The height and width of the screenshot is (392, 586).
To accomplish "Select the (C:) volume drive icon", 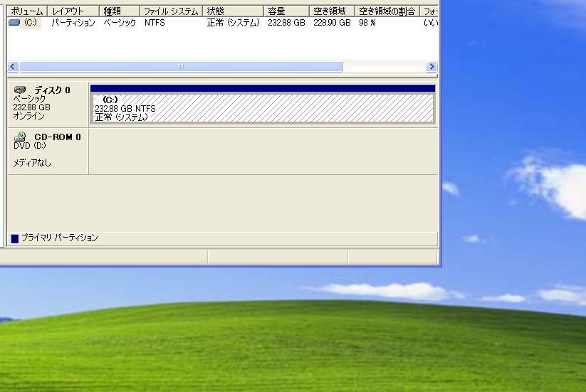I will tap(14, 23).
